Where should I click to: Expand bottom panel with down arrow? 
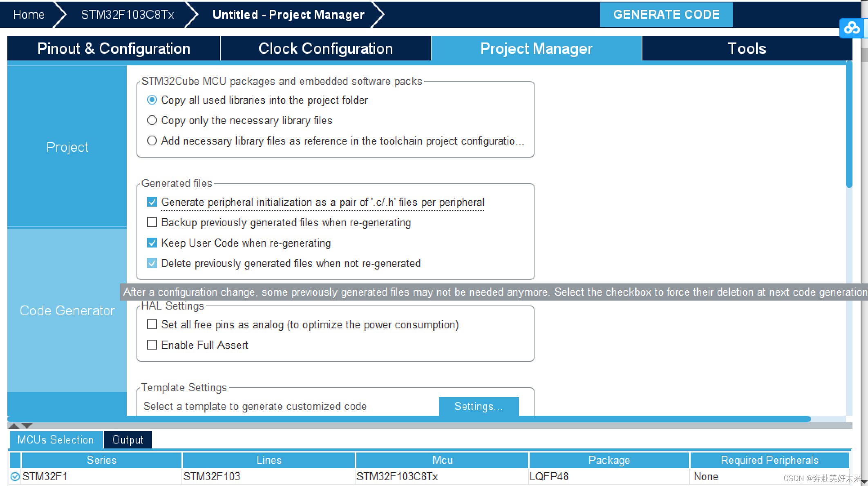(x=27, y=426)
